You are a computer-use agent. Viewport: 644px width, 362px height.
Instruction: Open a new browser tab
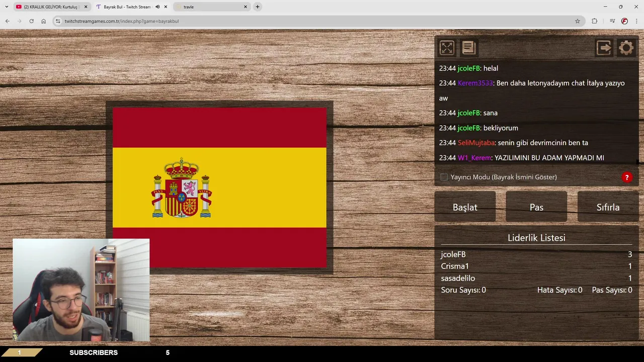point(258,7)
